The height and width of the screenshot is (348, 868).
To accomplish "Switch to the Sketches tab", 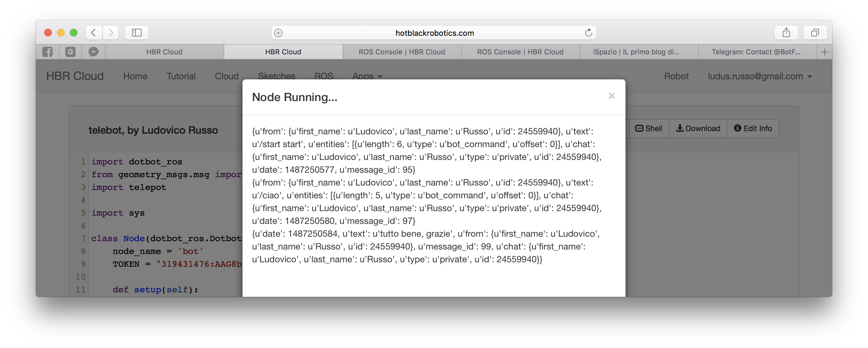I will coord(277,76).
